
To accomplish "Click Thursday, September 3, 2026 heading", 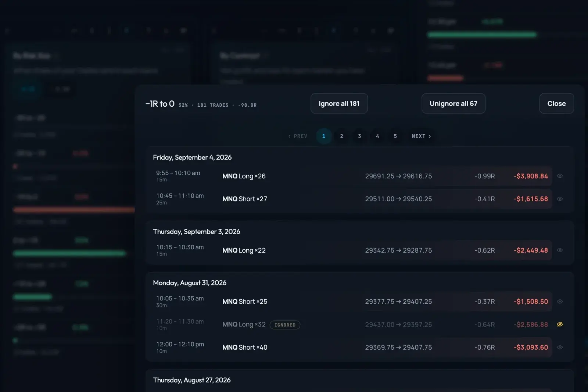I will tap(197, 232).
